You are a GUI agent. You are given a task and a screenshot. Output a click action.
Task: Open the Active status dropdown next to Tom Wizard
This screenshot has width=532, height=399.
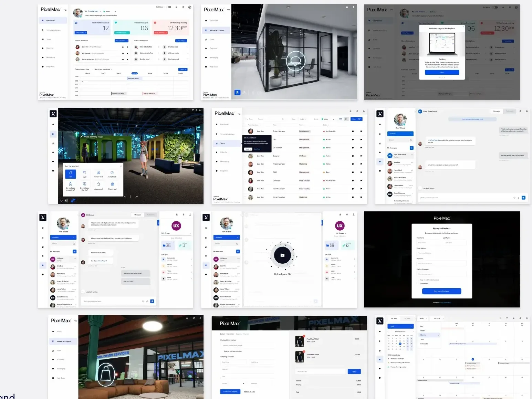[x=110, y=11]
